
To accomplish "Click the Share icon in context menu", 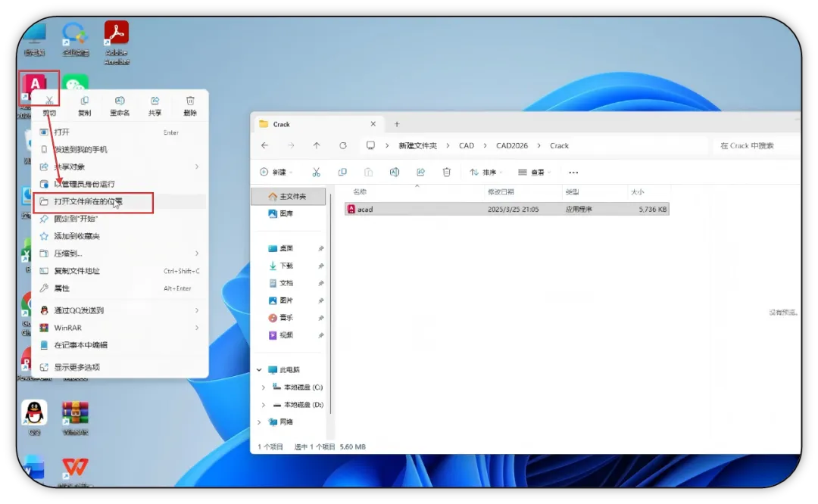I will [x=155, y=101].
